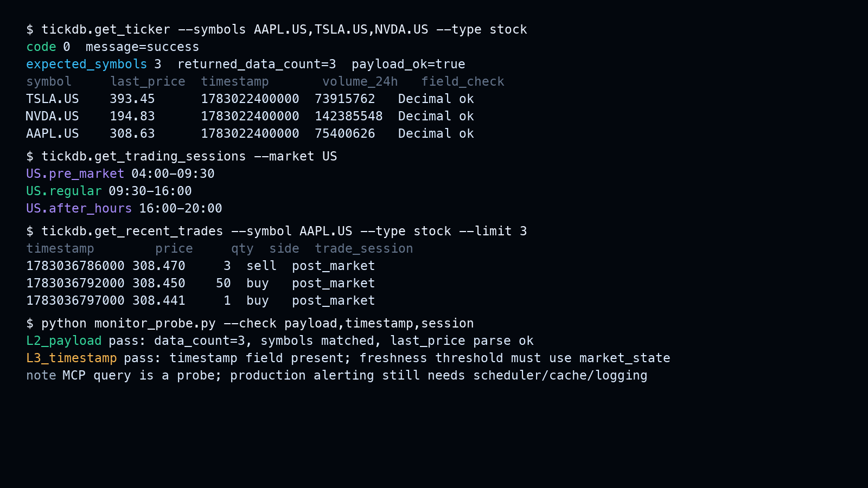Click trade timestamp 1783036792000
The width and height of the screenshot is (868, 488).
(75, 284)
